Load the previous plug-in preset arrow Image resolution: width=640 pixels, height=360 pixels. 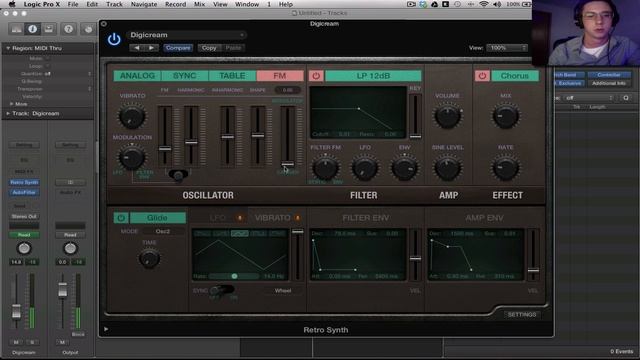137,48
